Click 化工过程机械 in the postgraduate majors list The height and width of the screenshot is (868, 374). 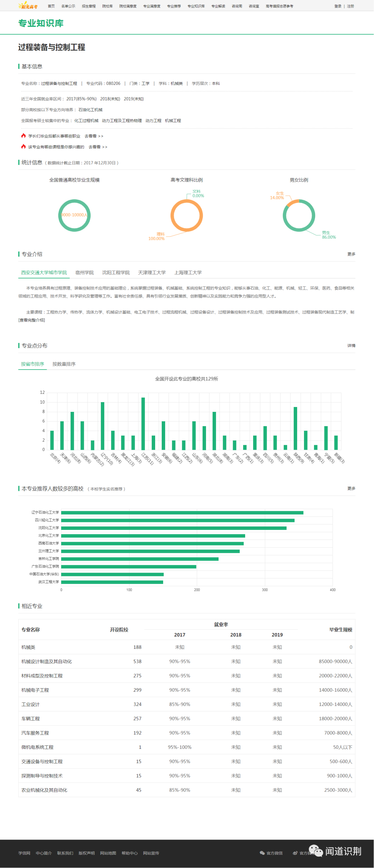(x=86, y=121)
